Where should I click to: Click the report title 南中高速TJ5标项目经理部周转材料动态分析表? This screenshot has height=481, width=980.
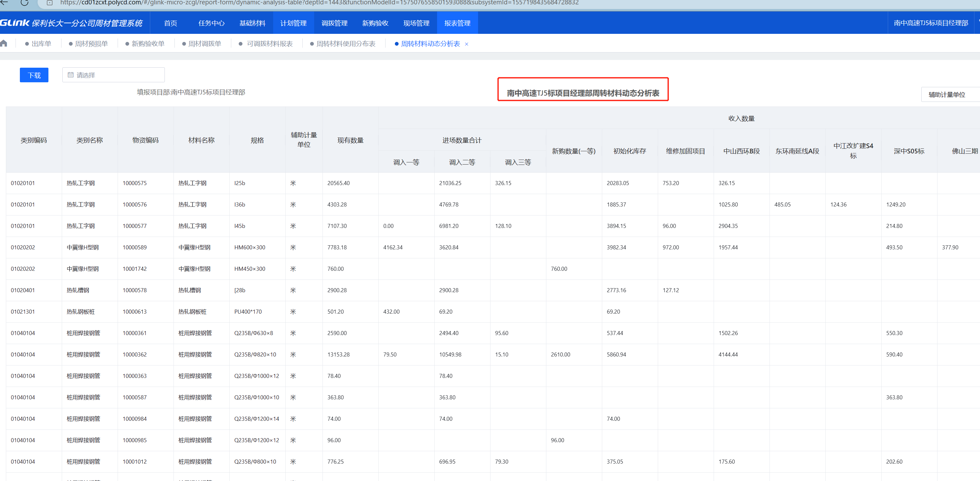click(583, 93)
